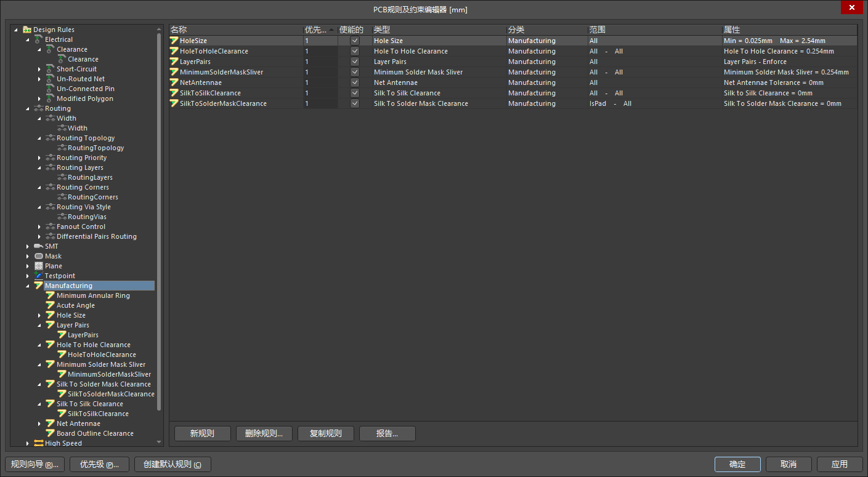
Task: Click the Testpoint category icon
Action: [39, 276]
